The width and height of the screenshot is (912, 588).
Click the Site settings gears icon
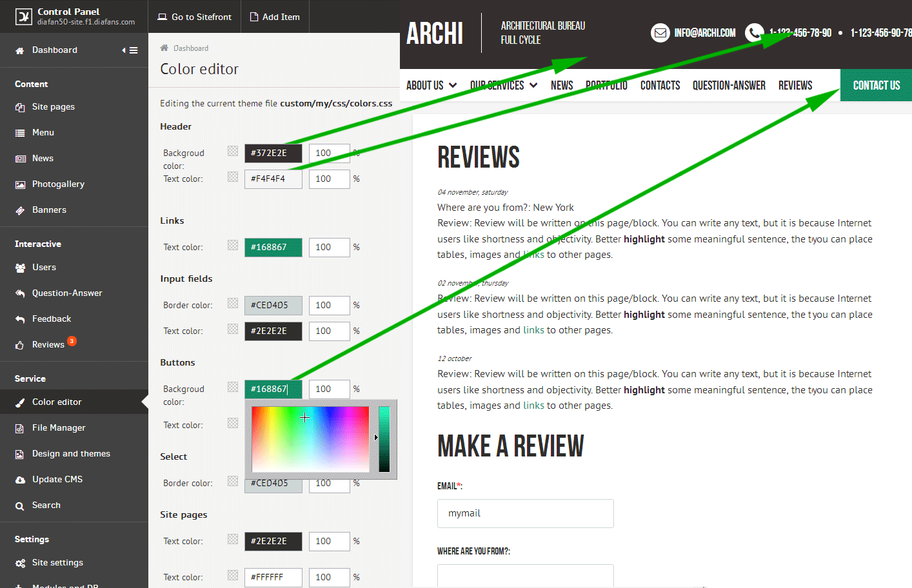20,563
